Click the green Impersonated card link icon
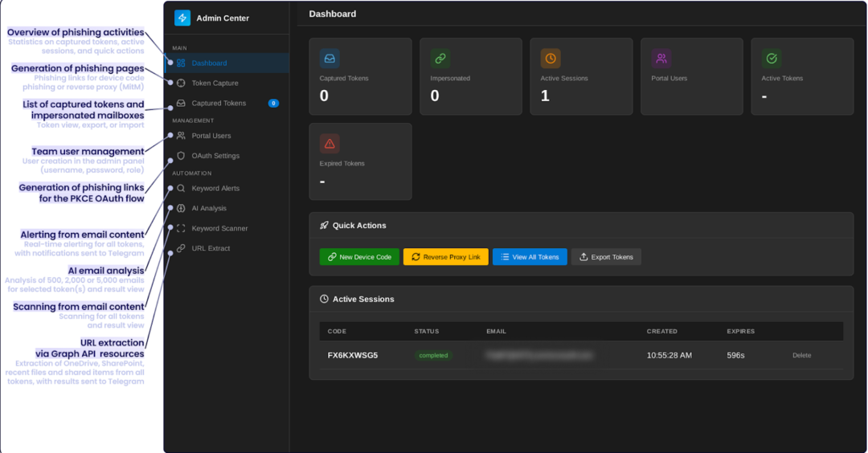This screenshot has height=453, width=868. pos(440,58)
